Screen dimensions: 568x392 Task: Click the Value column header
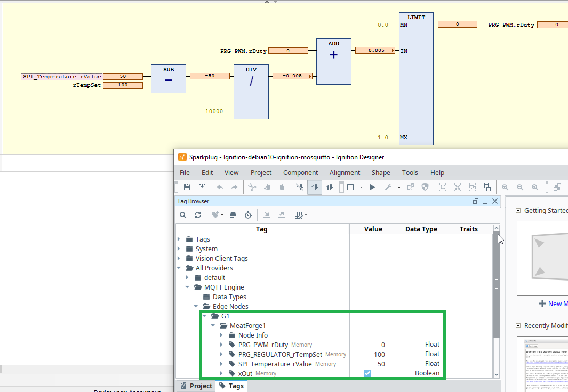pos(373,229)
